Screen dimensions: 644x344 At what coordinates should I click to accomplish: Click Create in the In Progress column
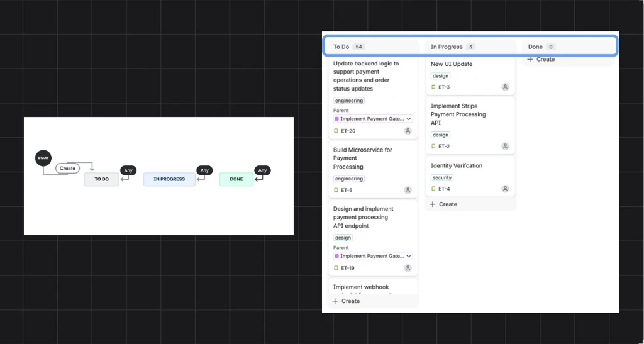[x=443, y=204]
